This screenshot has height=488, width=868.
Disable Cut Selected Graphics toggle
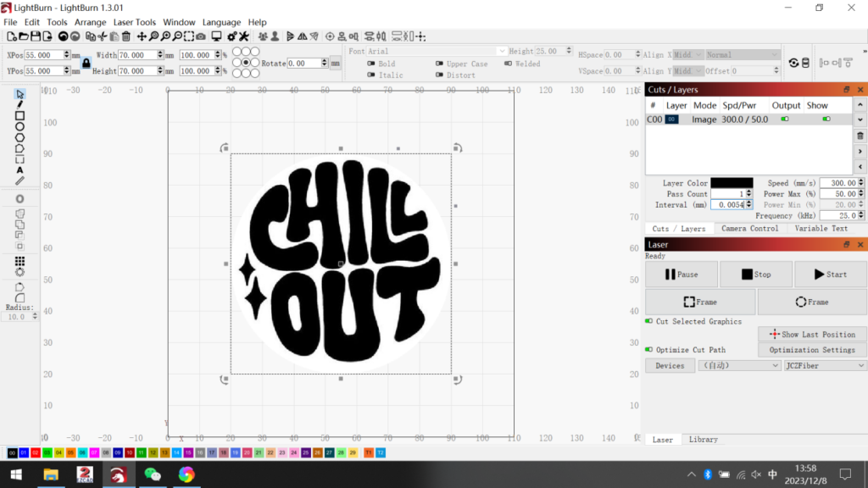[649, 322]
